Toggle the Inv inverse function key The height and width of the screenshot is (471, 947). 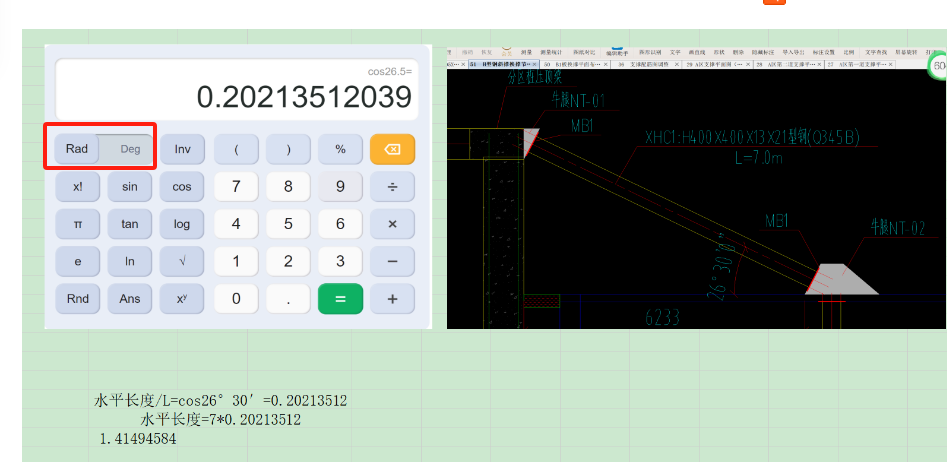point(182,149)
